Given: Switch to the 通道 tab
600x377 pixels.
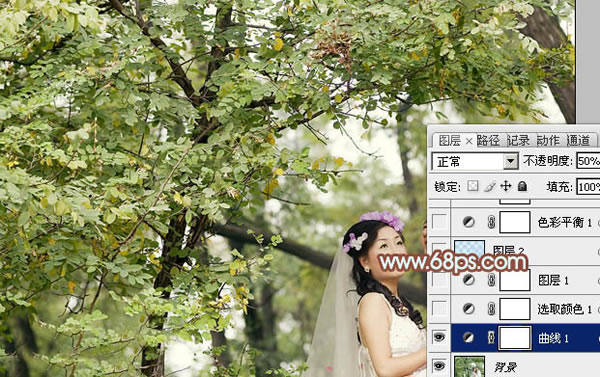Looking at the screenshot, I should coord(578,141).
